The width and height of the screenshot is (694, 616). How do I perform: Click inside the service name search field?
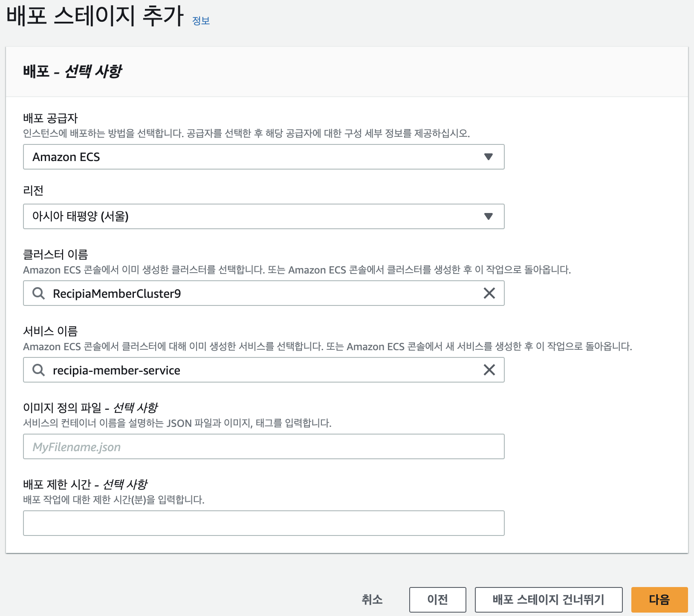[213, 370]
